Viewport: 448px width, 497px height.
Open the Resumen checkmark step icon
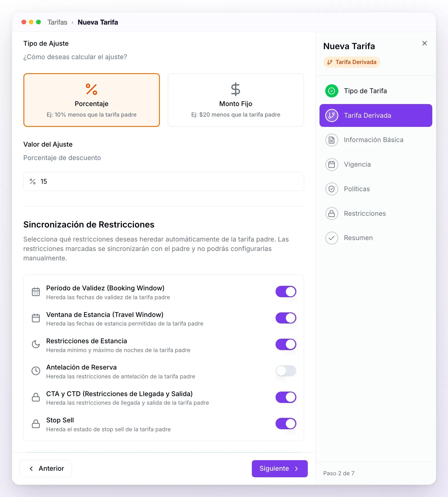[332, 238]
